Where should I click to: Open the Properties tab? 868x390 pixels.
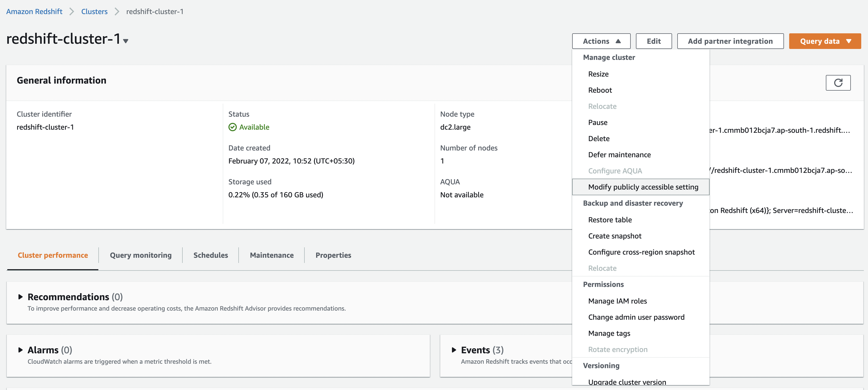click(333, 255)
